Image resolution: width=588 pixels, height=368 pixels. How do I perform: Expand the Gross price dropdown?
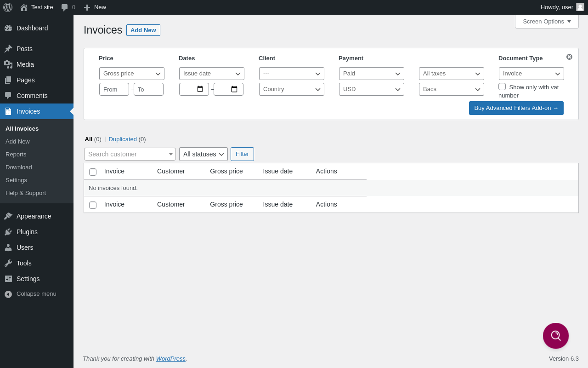coord(132,74)
